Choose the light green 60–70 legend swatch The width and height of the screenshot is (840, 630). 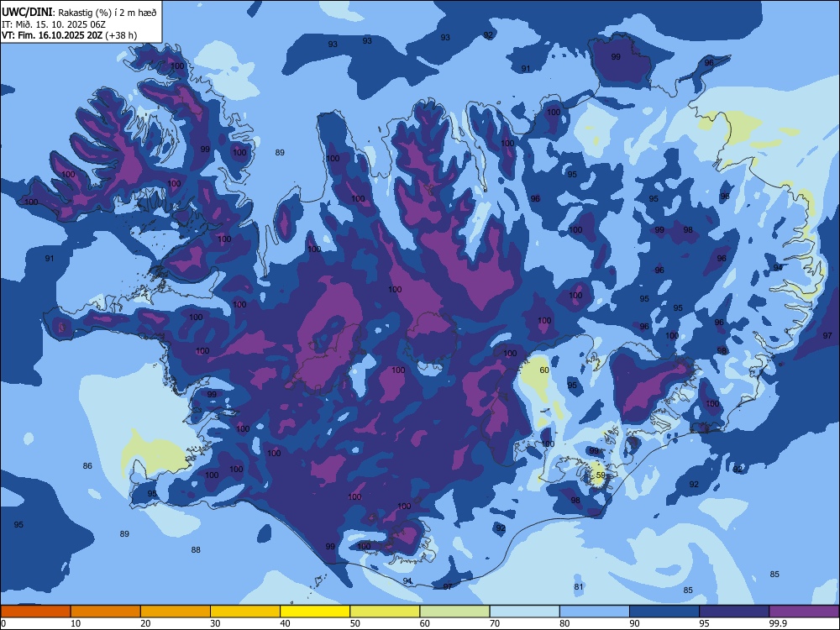tap(454, 612)
